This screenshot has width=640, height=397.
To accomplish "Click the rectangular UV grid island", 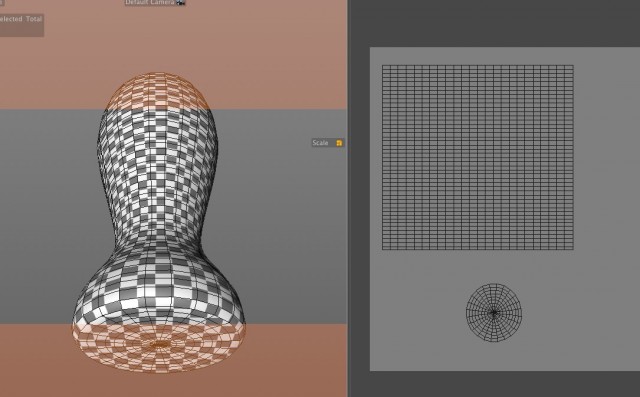I will 478,157.
